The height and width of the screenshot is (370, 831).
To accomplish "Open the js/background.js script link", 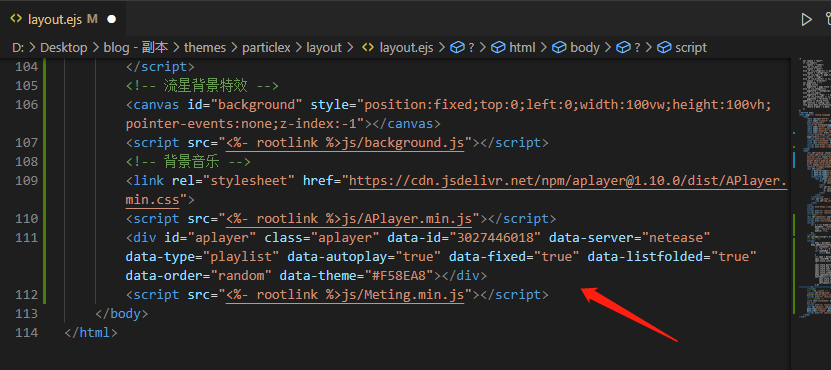I will pyautogui.click(x=346, y=143).
